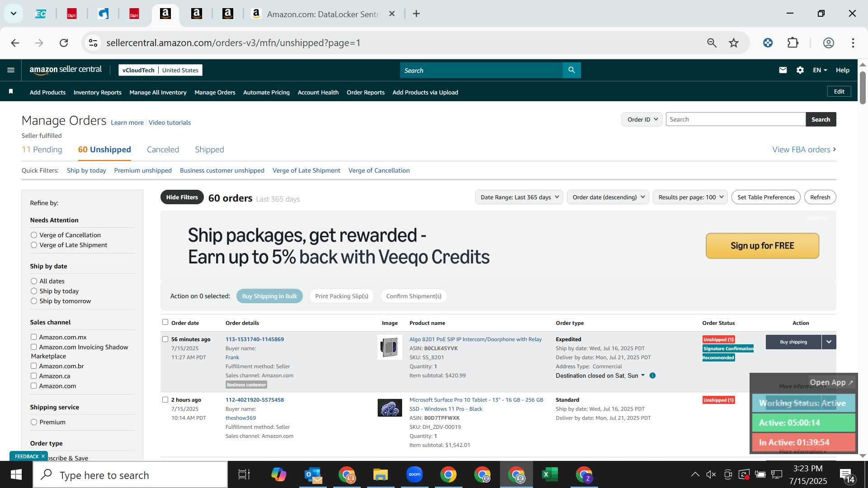The width and height of the screenshot is (868, 488).
Task: Click View FBA orders link
Action: pos(804,150)
